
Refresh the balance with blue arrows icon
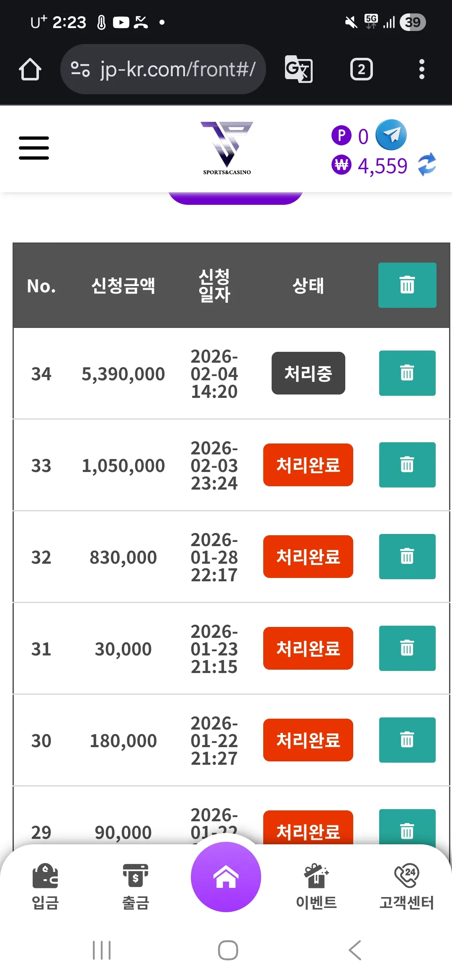pyautogui.click(x=427, y=164)
